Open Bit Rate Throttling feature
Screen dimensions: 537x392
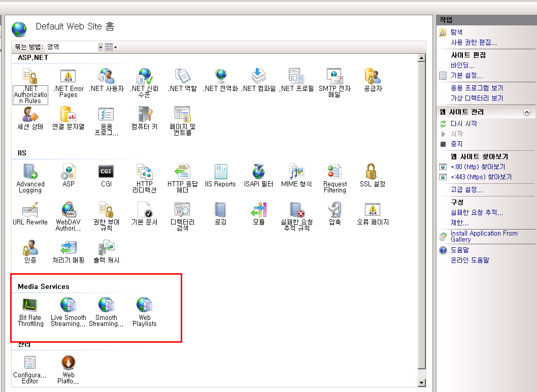(30, 312)
